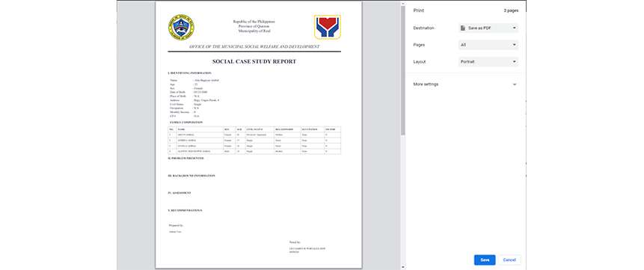Open the Pages dropdown set to All
Image resolution: width=644 pixels, height=270 pixels.
pyautogui.click(x=488, y=45)
